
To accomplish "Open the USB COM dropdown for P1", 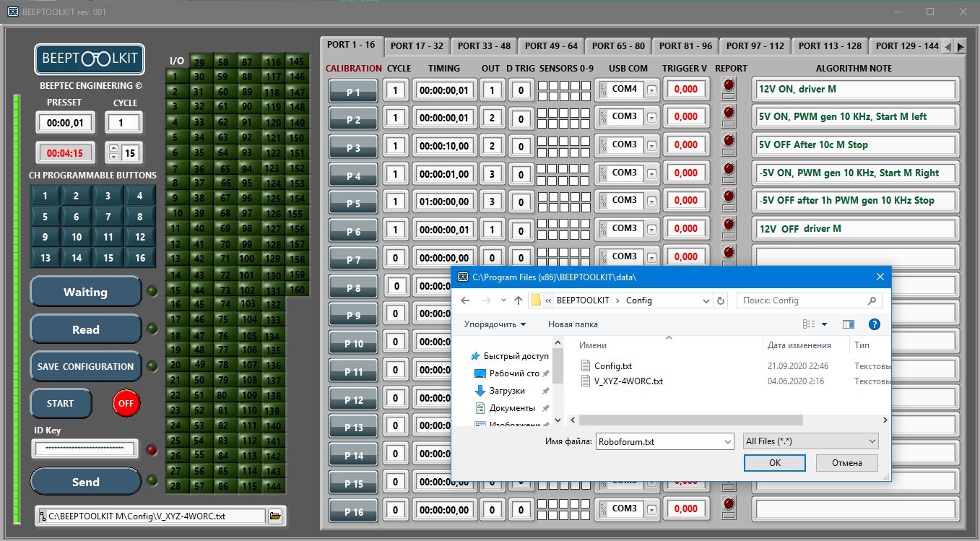I will pyautogui.click(x=651, y=90).
